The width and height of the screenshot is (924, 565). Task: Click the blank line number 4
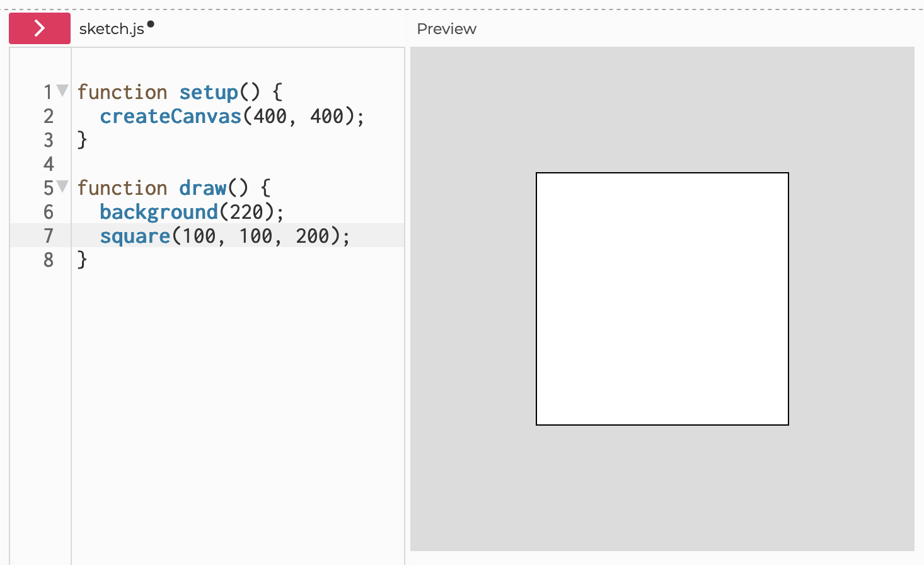[49, 164]
